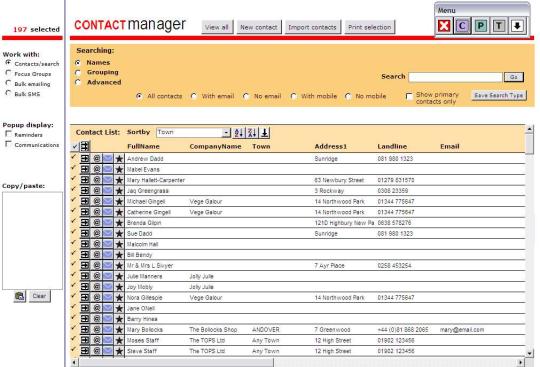Click the ANDOVER town cell

pos(266,330)
